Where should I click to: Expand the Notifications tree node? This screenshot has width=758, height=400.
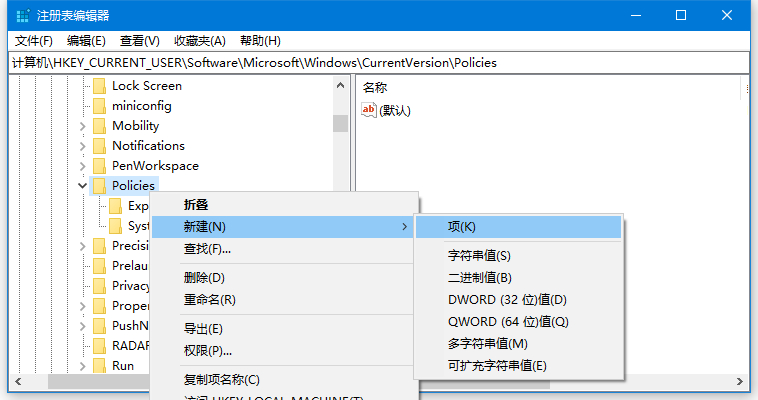tap(83, 146)
